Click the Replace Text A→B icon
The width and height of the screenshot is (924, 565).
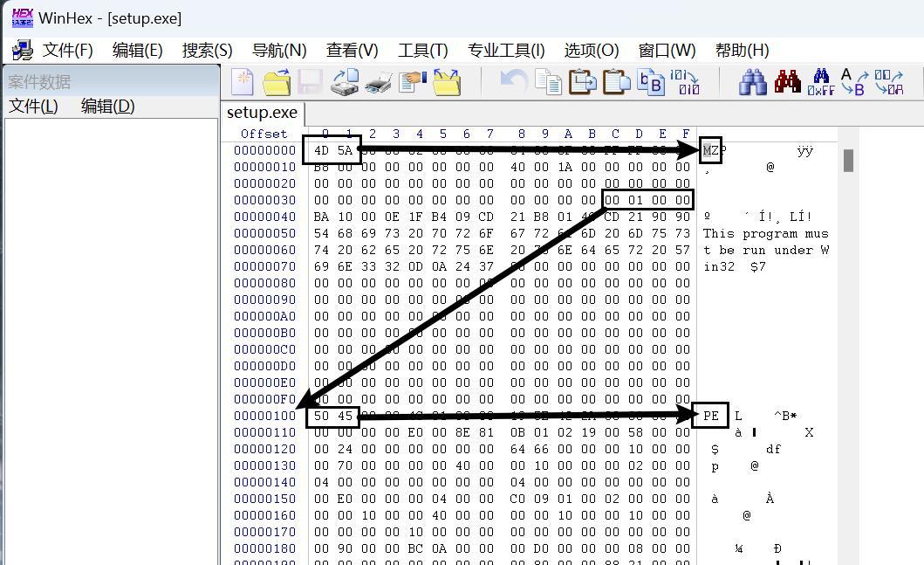click(x=854, y=82)
